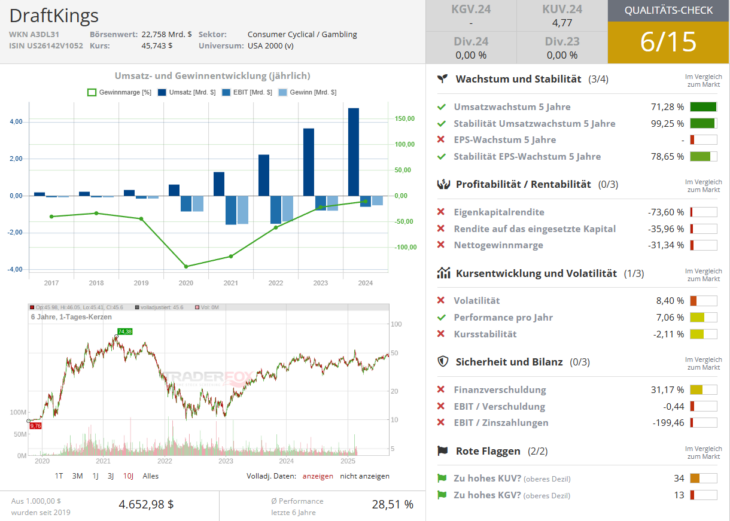
Task: Click the hands icon beside Profitabilität / Rentabilität
Action: (x=443, y=184)
